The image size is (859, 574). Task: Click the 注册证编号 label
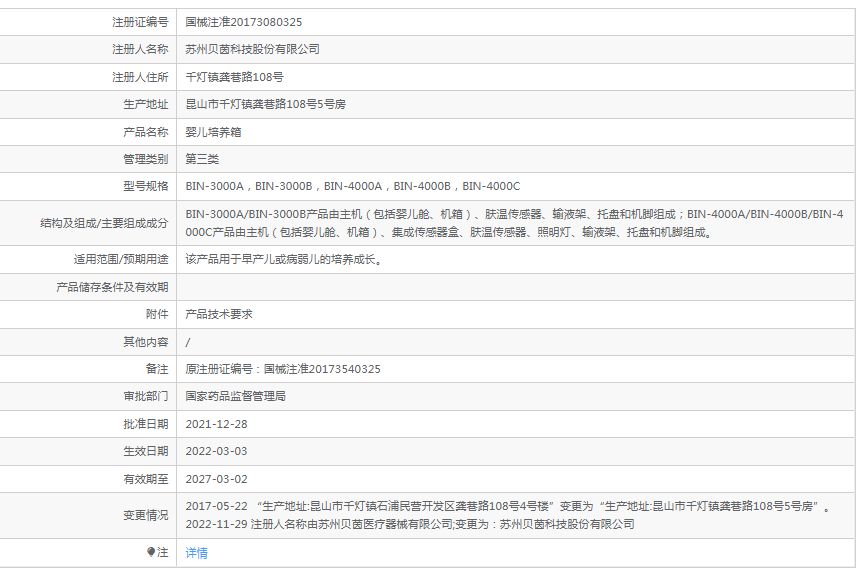click(x=140, y=22)
